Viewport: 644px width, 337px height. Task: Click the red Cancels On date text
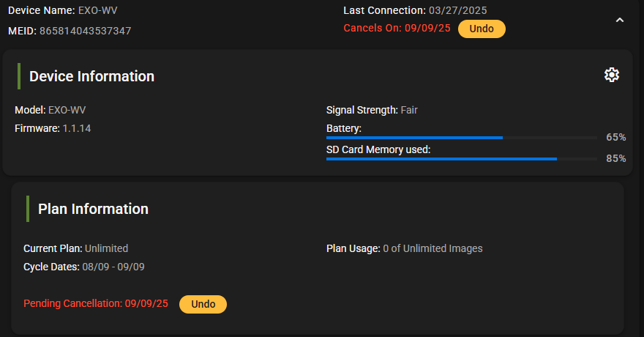(x=397, y=29)
